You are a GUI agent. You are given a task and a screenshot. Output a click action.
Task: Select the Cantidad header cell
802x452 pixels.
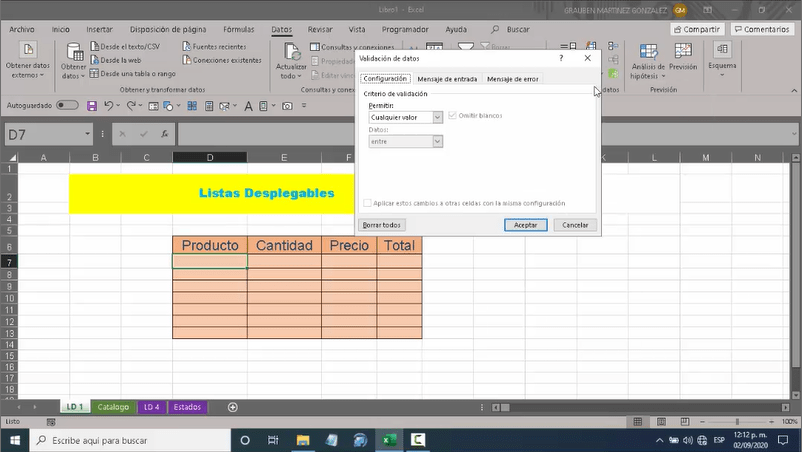pos(284,245)
